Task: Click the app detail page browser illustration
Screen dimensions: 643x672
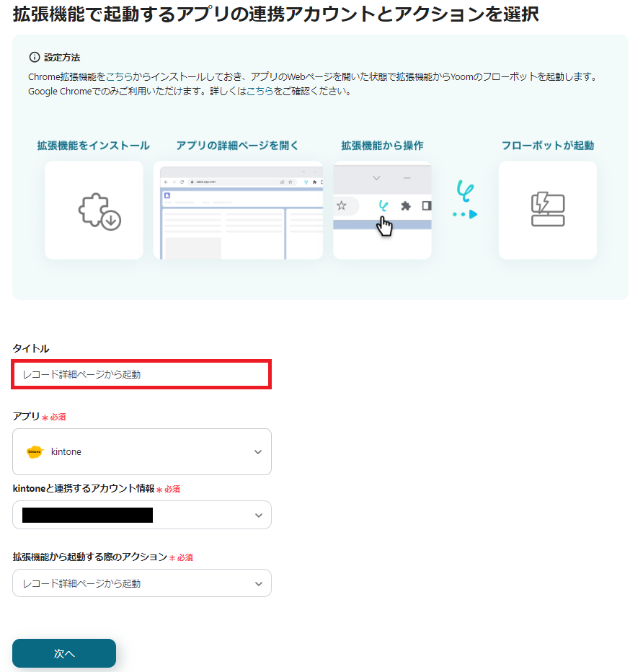Action: pos(238,210)
